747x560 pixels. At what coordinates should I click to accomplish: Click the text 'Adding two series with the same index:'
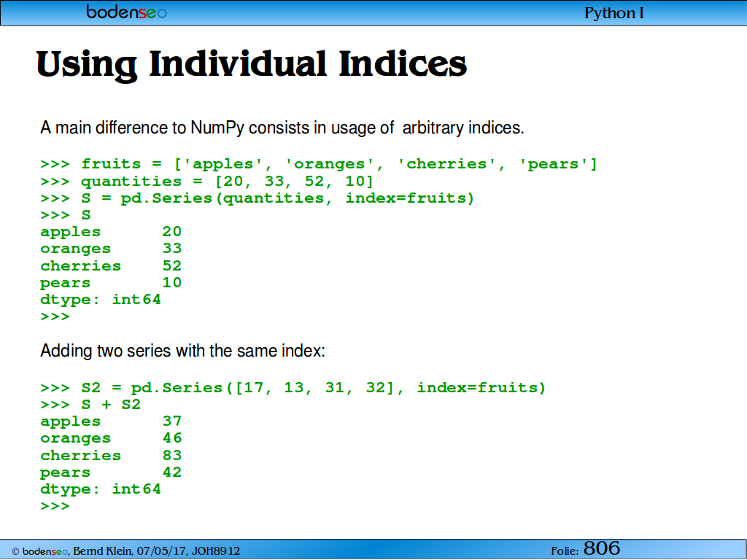coord(182,351)
